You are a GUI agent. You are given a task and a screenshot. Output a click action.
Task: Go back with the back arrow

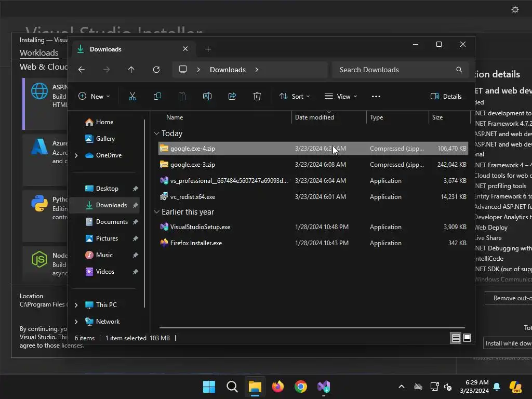(x=82, y=70)
